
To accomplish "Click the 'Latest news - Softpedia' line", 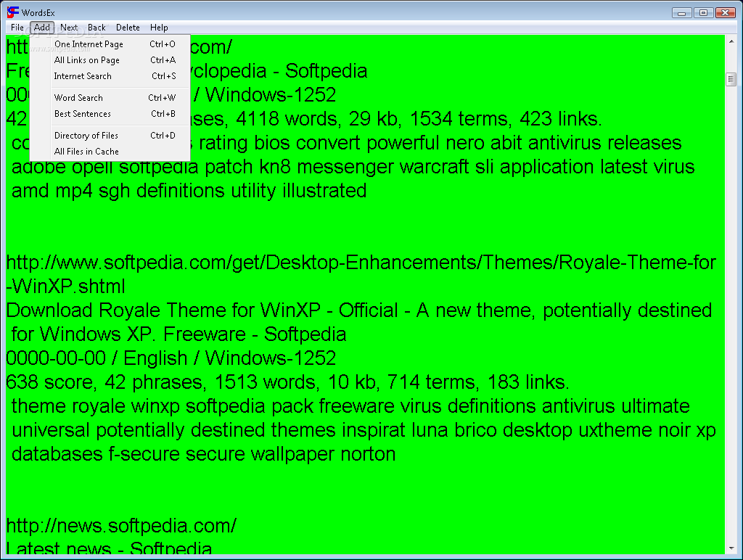I will point(109,548).
